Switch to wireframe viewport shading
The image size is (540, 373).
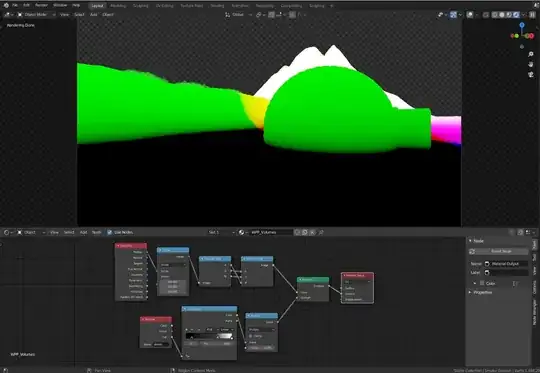(x=495, y=14)
